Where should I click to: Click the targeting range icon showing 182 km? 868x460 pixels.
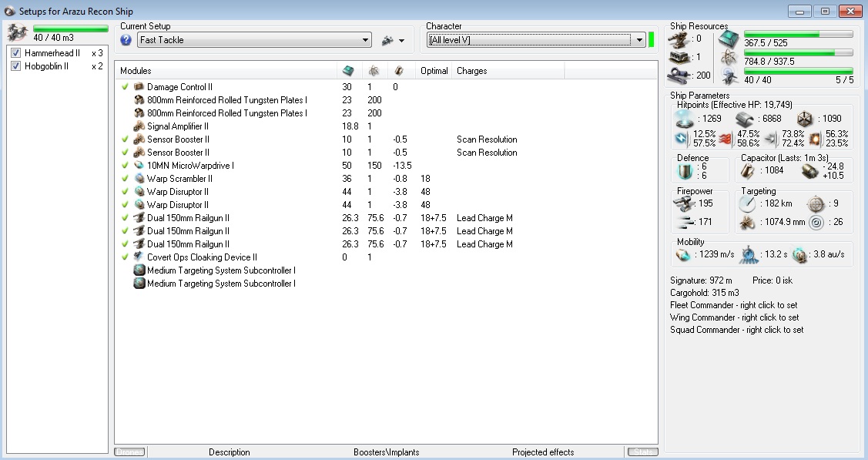pyautogui.click(x=747, y=203)
